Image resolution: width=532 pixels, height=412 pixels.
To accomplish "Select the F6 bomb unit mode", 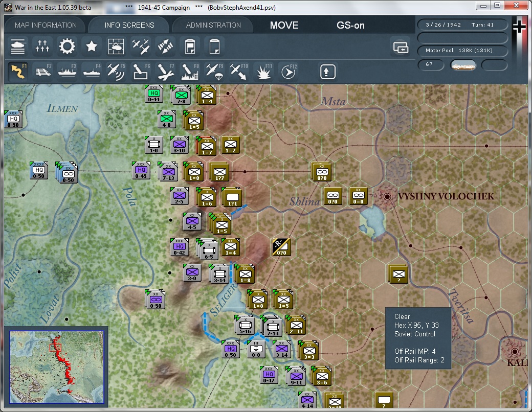I will point(141,71).
